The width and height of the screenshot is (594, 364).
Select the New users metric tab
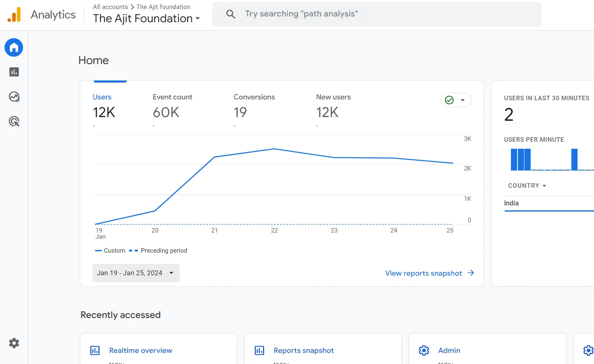(333, 106)
